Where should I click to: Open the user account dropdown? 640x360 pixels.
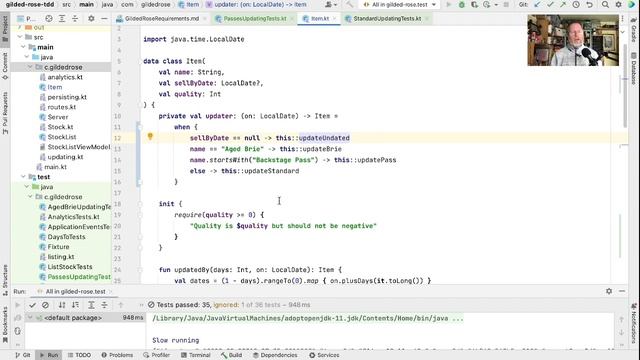click(331, 4)
